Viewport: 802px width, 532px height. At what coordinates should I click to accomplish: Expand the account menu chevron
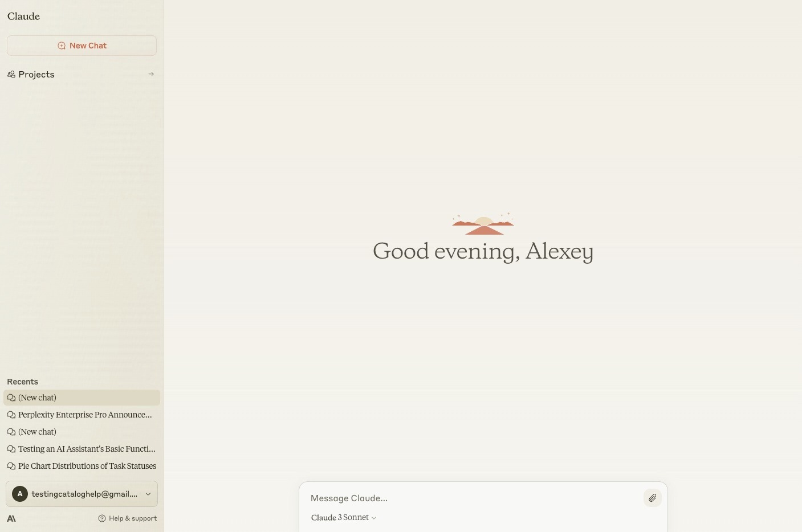[x=148, y=494]
